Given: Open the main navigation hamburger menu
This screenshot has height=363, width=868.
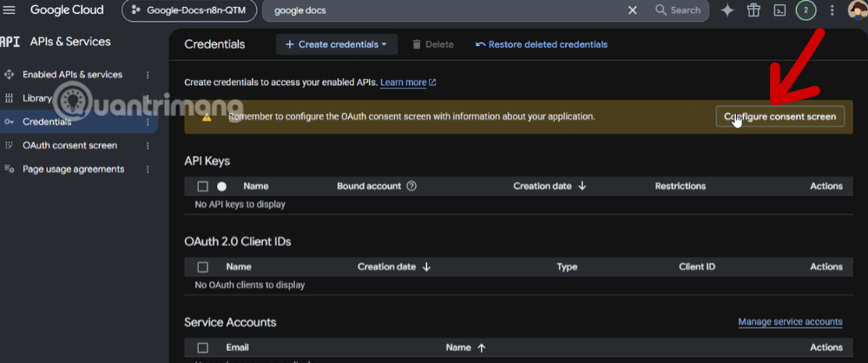Looking at the screenshot, I should pos(10,10).
